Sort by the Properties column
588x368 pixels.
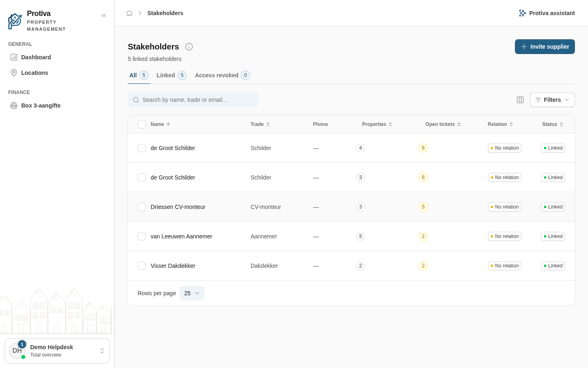(x=377, y=124)
